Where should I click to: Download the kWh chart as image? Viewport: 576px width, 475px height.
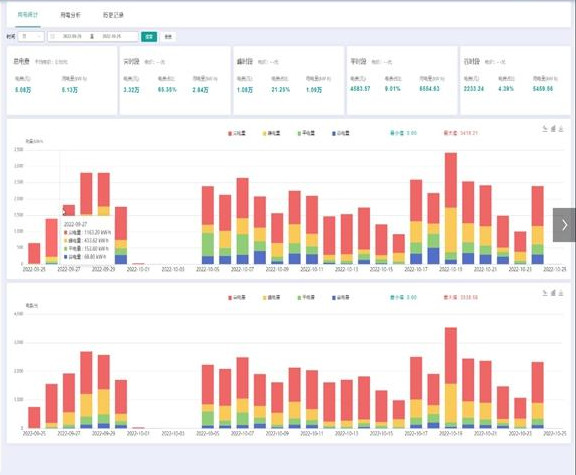click(x=561, y=129)
